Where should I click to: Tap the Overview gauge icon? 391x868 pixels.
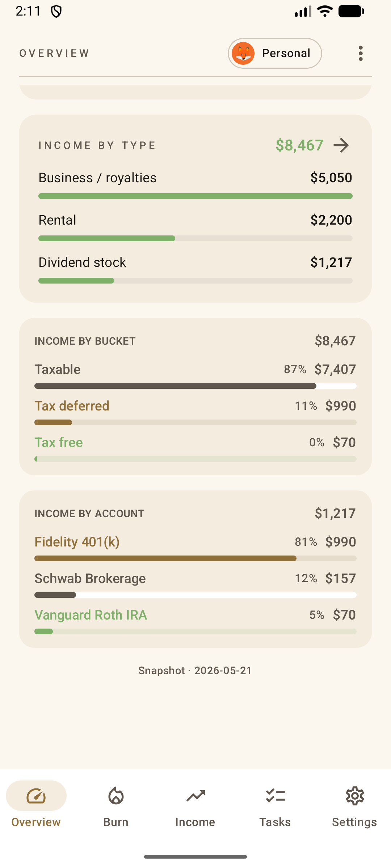pyautogui.click(x=36, y=796)
